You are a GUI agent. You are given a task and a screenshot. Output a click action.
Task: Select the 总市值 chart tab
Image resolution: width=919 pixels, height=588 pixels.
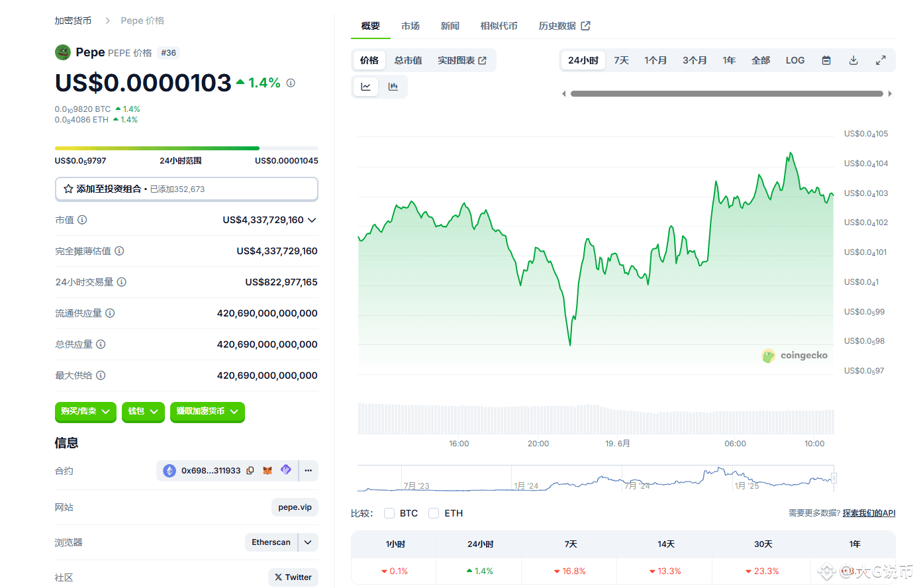click(409, 60)
